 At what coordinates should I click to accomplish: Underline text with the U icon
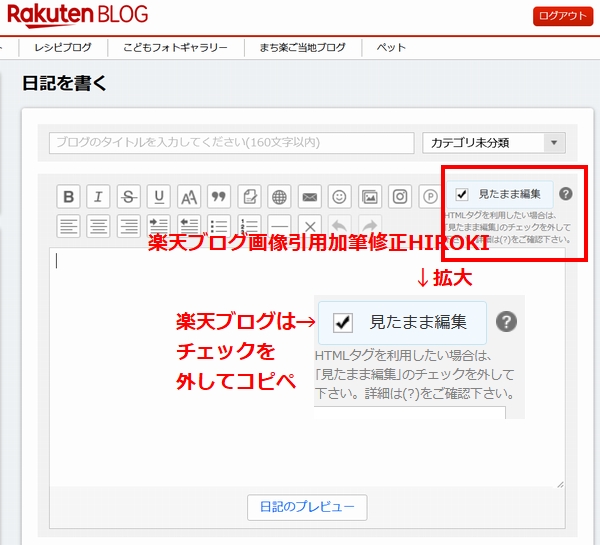(x=159, y=197)
